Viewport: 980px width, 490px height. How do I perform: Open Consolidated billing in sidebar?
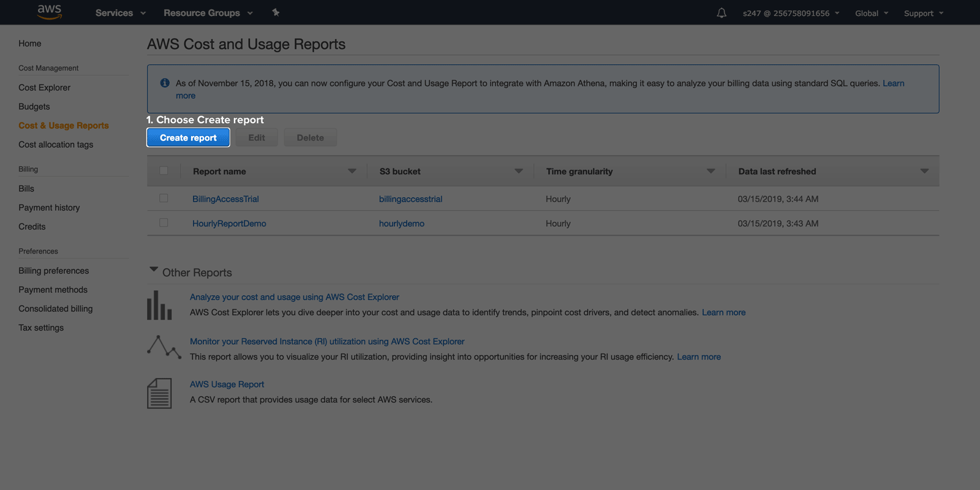click(55, 309)
